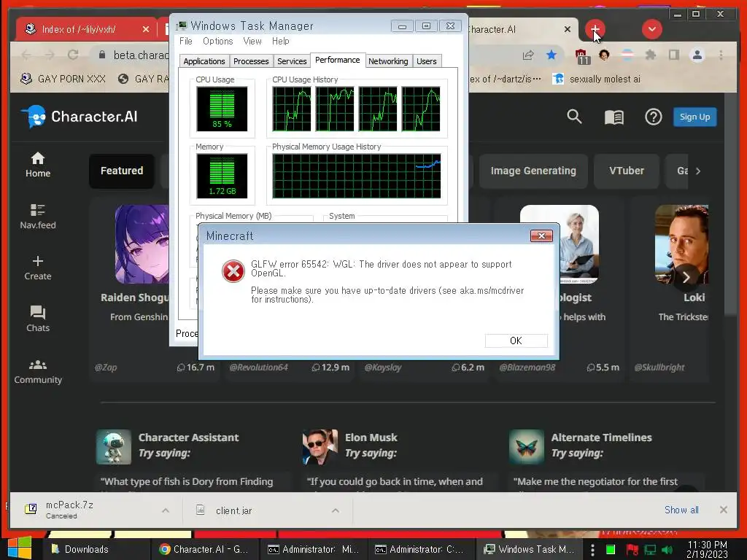Click the Sign Up button on Character.AI

pos(694,117)
